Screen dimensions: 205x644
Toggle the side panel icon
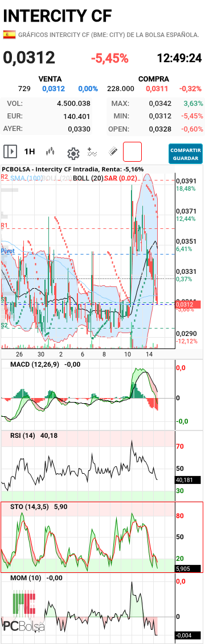10,151
